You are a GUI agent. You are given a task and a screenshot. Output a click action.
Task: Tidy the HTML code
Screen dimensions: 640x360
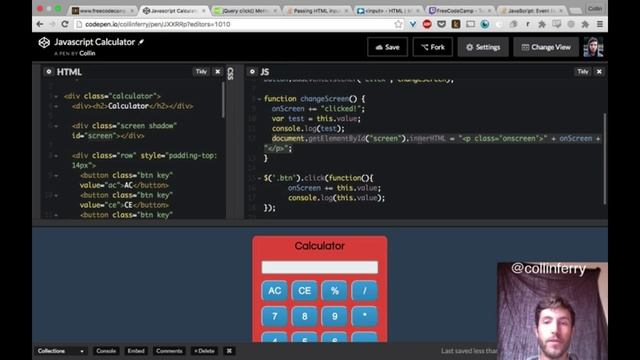(201, 71)
